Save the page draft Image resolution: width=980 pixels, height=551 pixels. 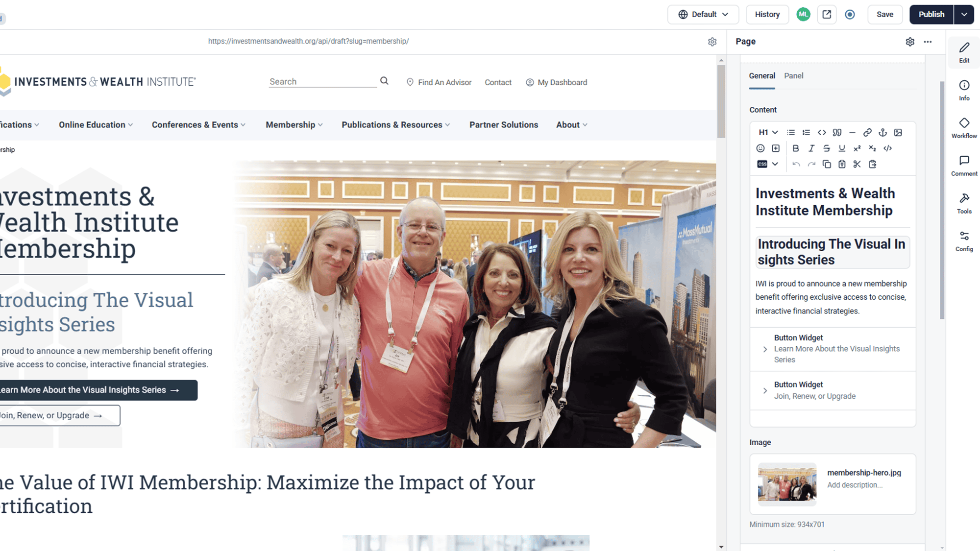coord(884,14)
